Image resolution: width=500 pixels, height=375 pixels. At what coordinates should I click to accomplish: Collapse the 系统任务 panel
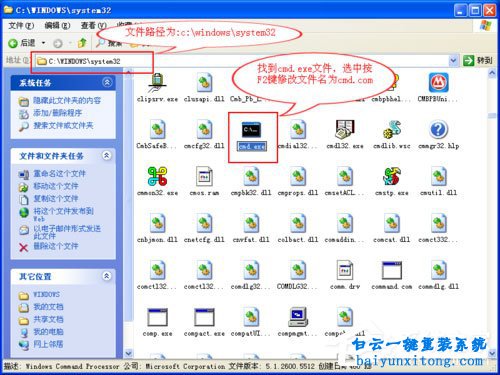(107, 82)
